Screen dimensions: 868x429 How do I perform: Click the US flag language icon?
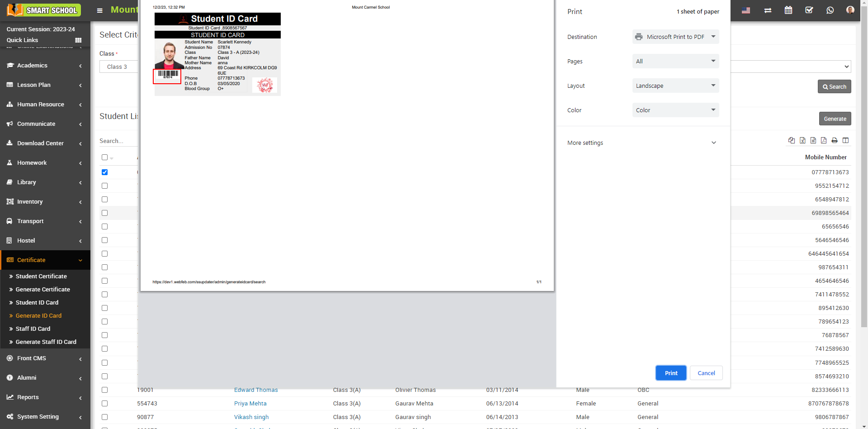(746, 10)
